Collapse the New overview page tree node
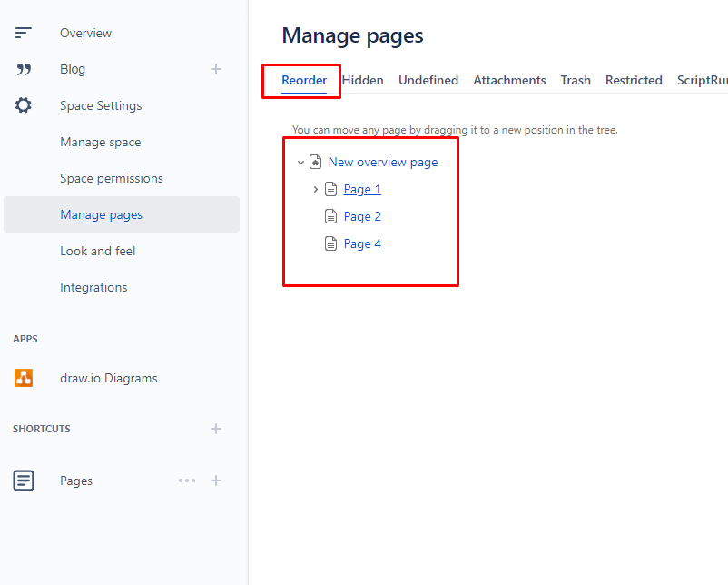The height and width of the screenshot is (585, 728). tap(300, 163)
